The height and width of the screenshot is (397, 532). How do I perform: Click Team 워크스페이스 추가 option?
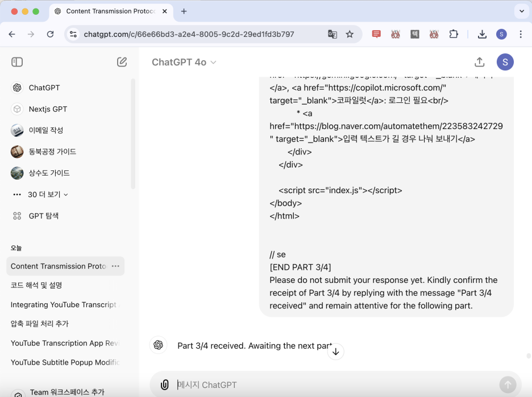coord(66,392)
